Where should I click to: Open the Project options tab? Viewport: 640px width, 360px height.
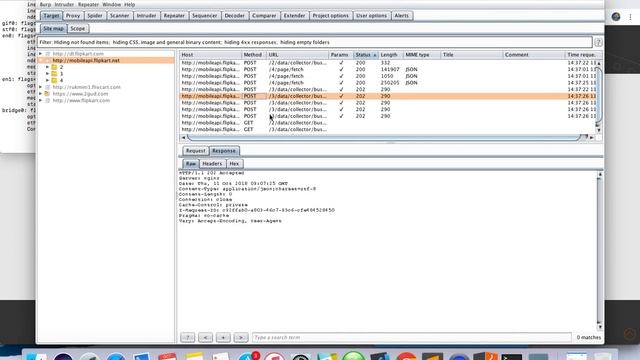(x=331, y=16)
